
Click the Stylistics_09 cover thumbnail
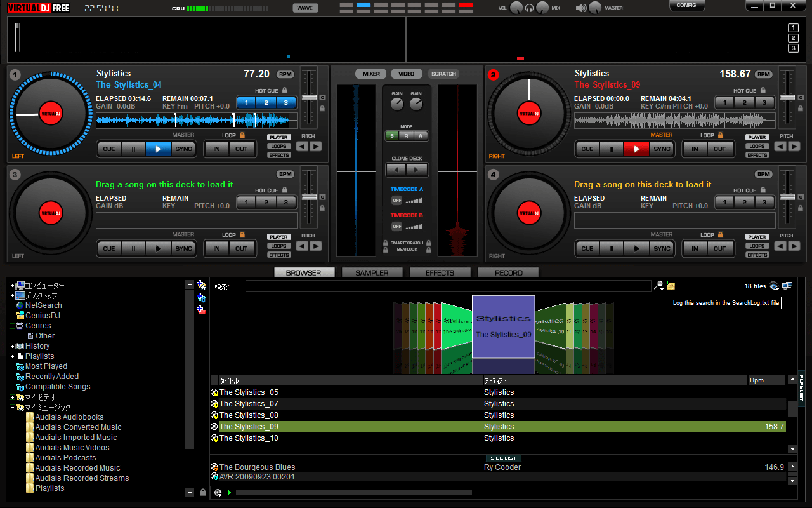click(x=503, y=326)
